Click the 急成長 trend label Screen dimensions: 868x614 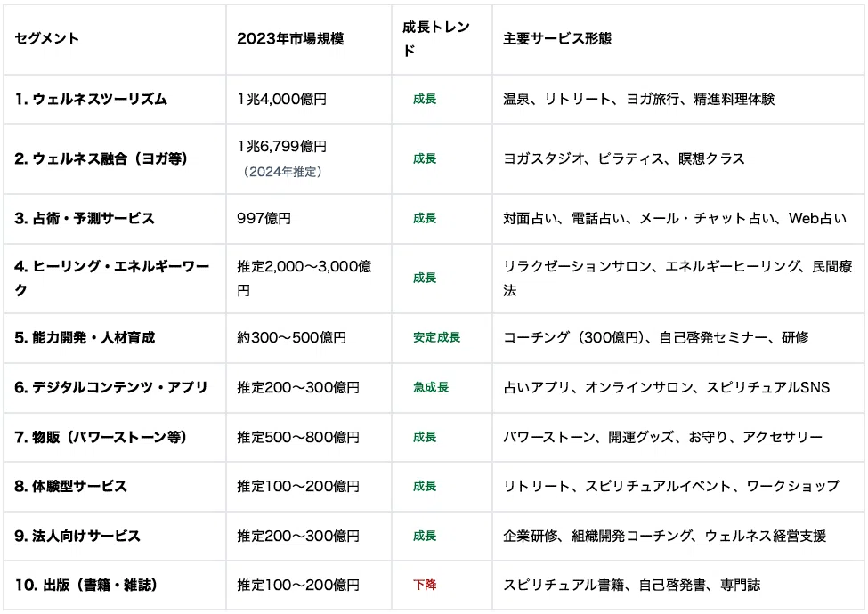(431, 387)
